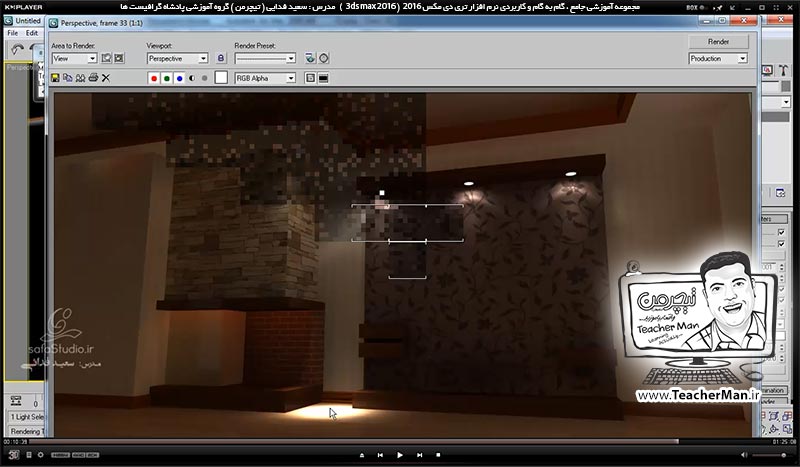800x467 pixels.
Task: Toggle the monochrome display button
Action: 205,78
